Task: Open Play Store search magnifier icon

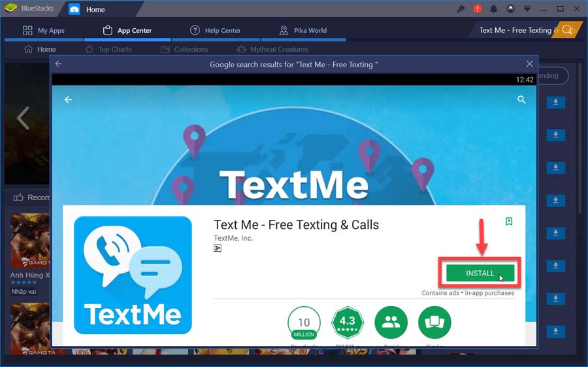Action: tap(521, 99)
